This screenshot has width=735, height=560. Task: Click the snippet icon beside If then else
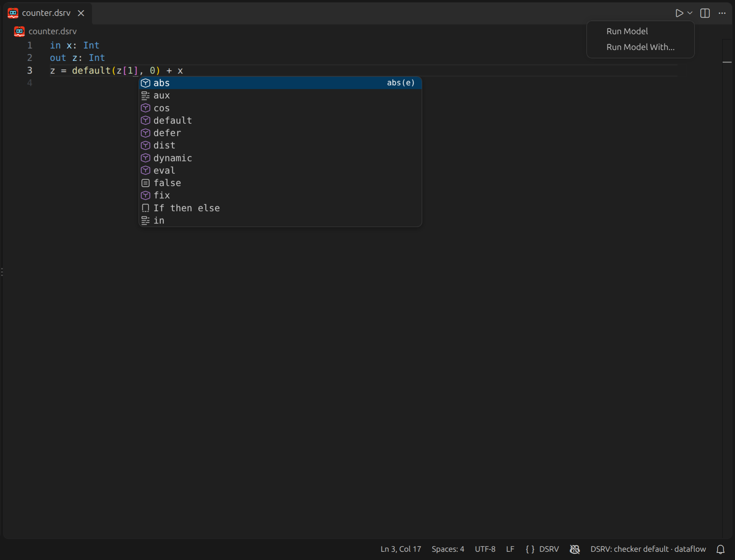[145, 208]
